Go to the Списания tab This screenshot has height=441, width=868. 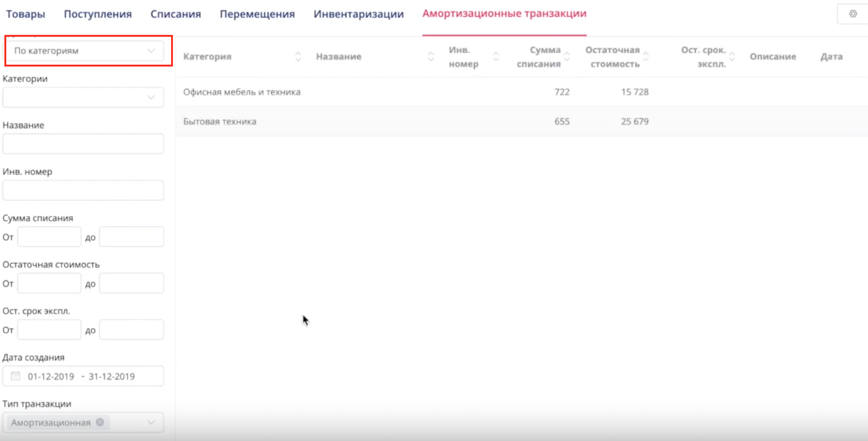(x=176, y=14)
